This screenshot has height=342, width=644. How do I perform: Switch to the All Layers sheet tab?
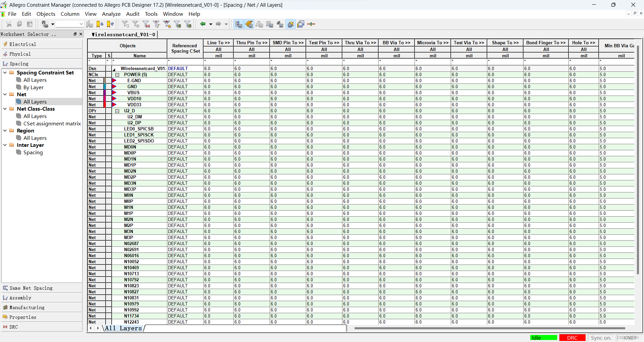(x=123, y=328)
